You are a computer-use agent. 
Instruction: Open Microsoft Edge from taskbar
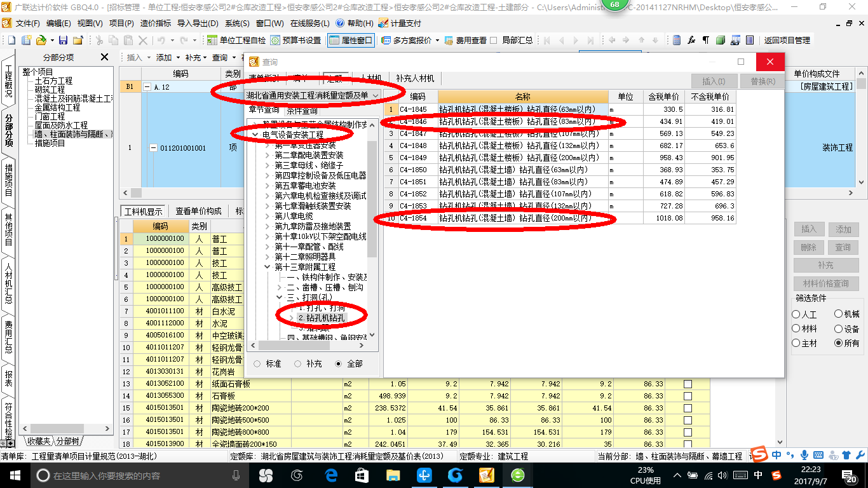[330, 475]
